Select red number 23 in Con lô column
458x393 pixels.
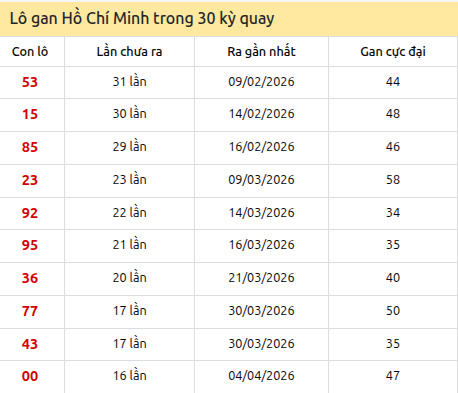click(30, 180)
